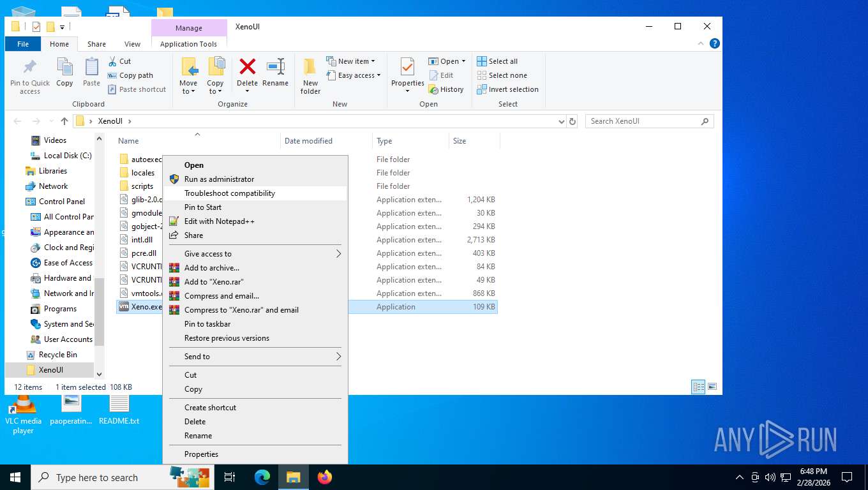Open the File ribbon tab
Screen dimensions: 868x490
[x=23, y=44]
